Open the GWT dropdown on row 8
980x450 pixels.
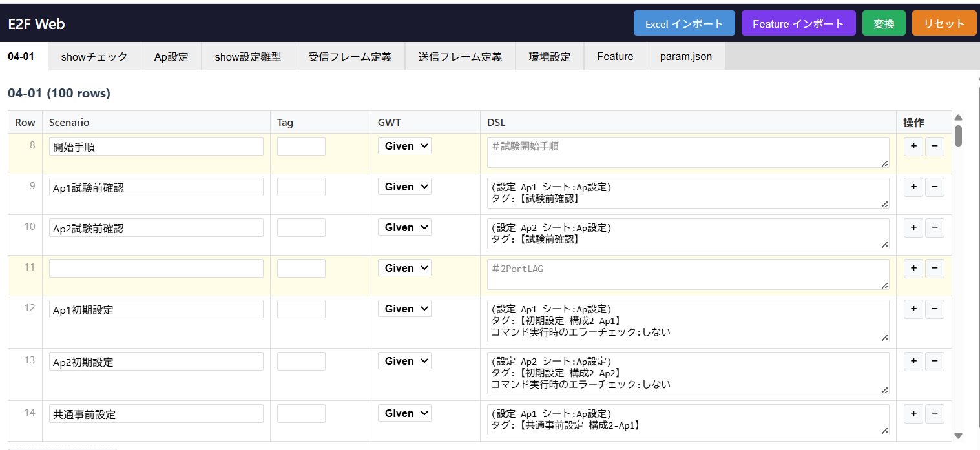404,146
